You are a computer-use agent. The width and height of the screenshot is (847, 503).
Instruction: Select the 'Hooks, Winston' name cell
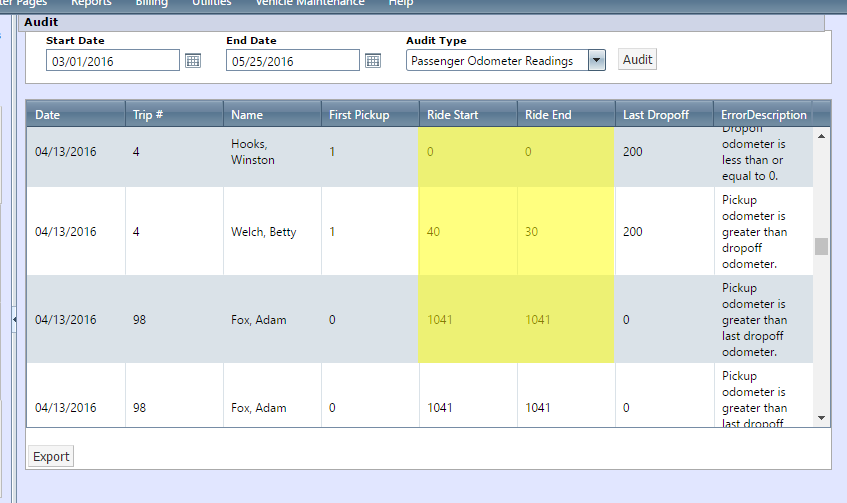(272, 152)
